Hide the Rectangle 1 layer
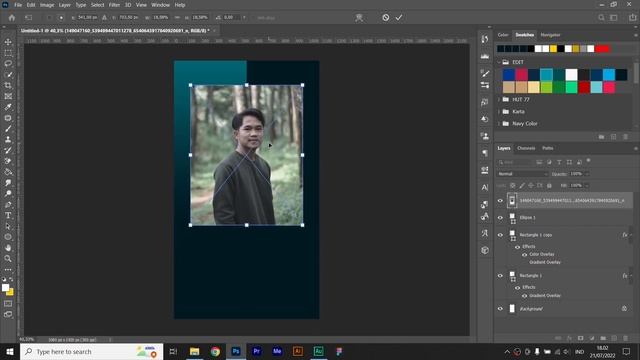Screen dimensions: 640x360 tap(500, 276)
